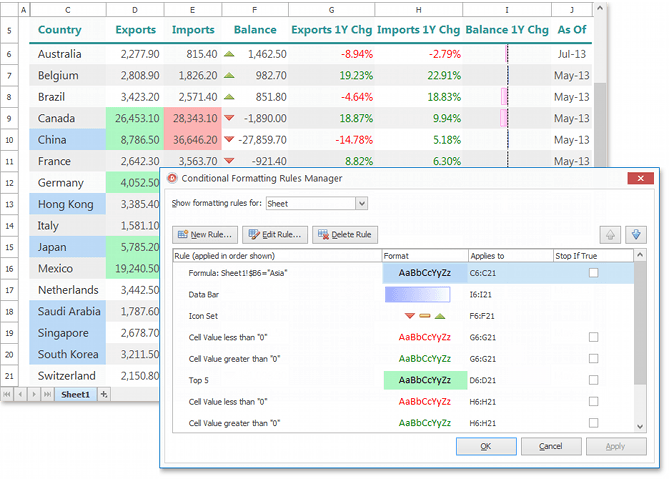Image resolution: width=669 pixels, height=481 pixels.
Task: Enable Stop If True for Formula rule
Action: 594,273
